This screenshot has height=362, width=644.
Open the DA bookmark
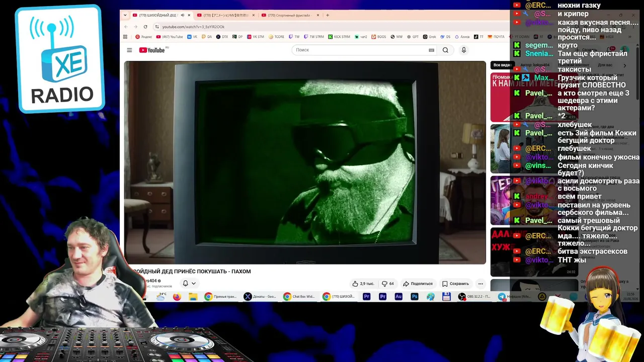[x=207, y=37]
